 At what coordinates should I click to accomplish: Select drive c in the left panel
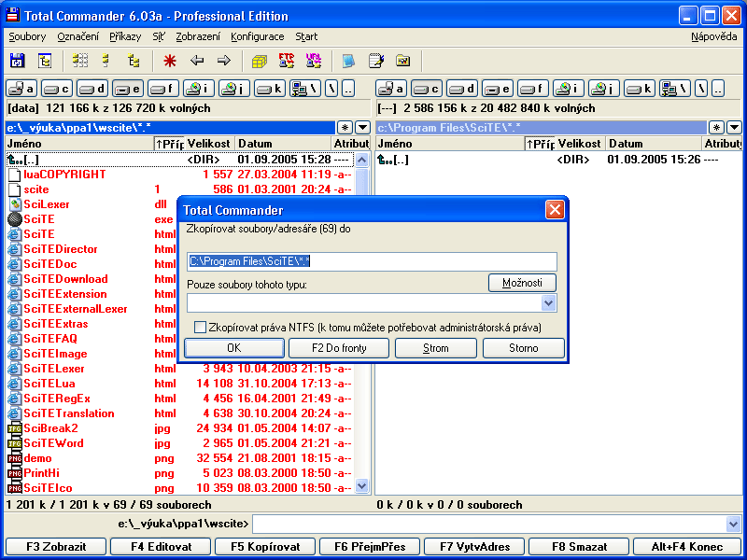57,89
